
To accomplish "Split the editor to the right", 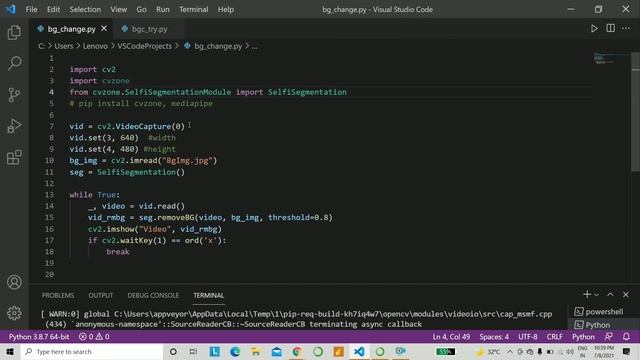I will (610, 29).
